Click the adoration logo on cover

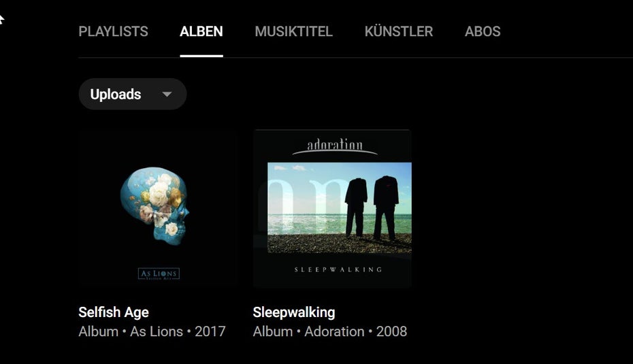[x=335, y=146]
